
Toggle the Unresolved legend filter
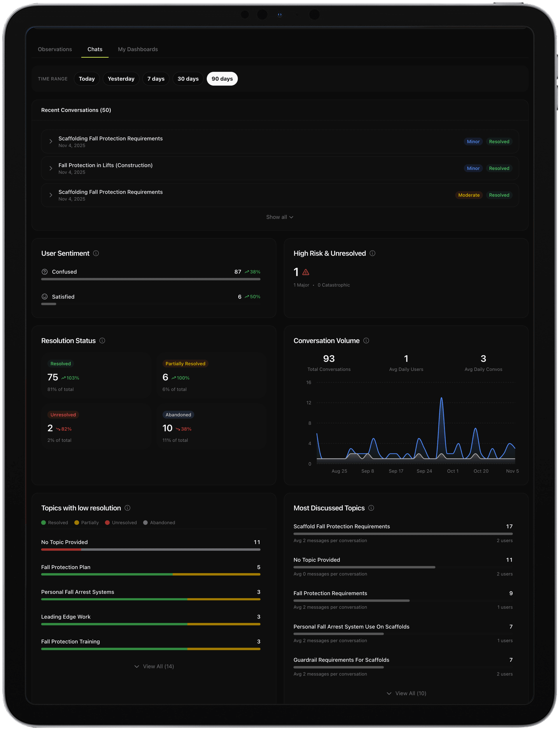[x=121, y=523]
